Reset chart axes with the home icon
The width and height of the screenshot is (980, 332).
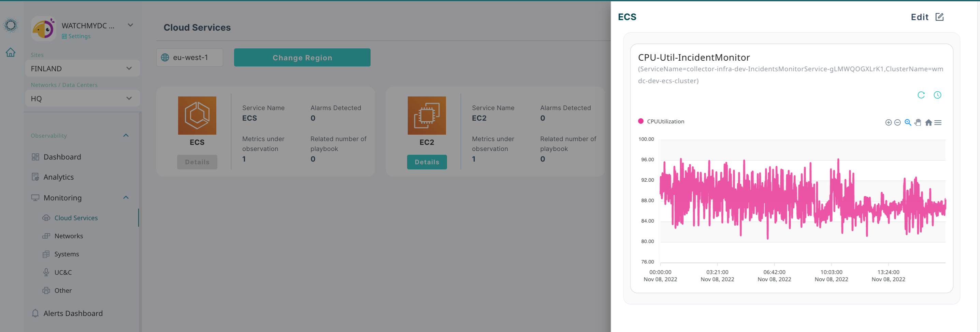(x=928, y=122)
